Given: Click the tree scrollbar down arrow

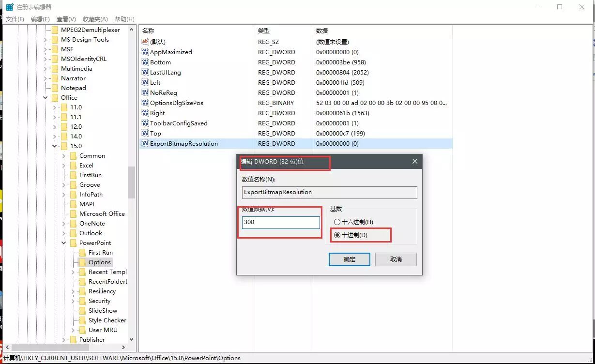Looking at the screenshot, I should pos(131,339).
